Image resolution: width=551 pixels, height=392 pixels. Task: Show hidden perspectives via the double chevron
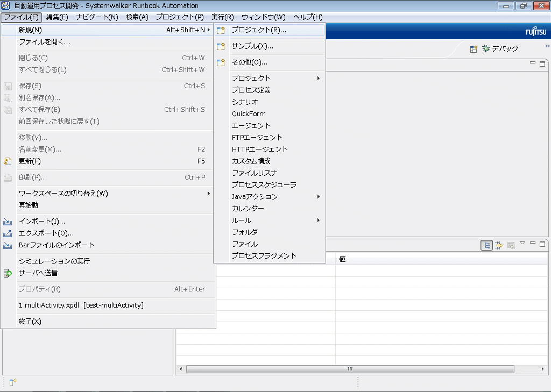tap(547, 46)
